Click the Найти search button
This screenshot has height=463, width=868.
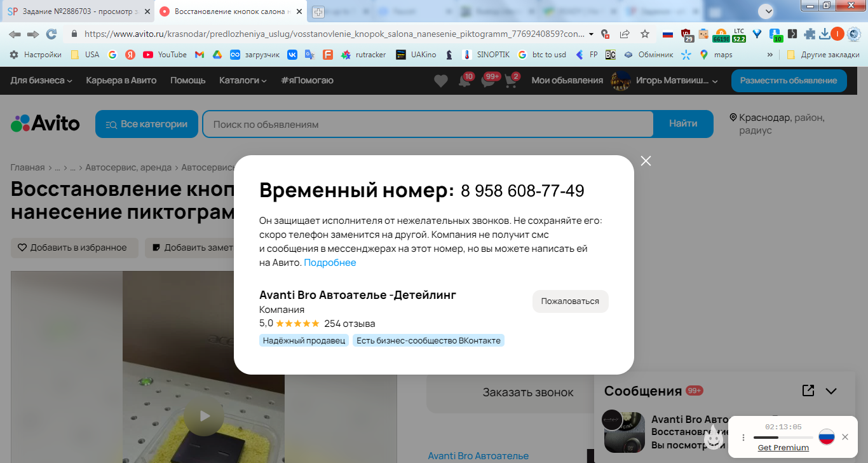683,124
